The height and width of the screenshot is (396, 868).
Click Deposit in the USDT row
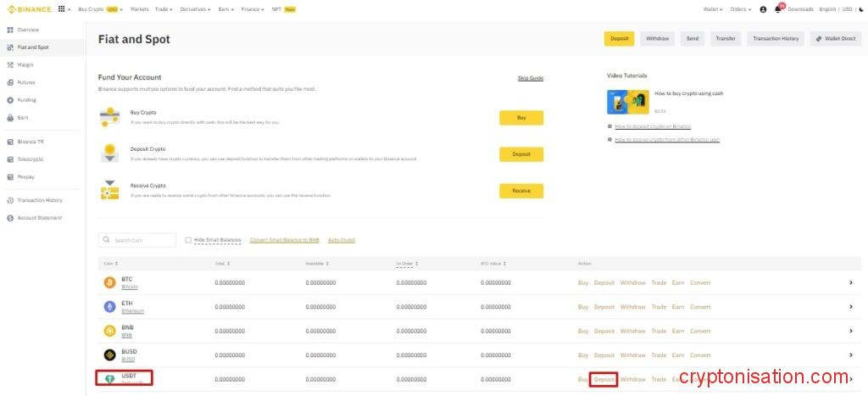[x=604, y=379]
